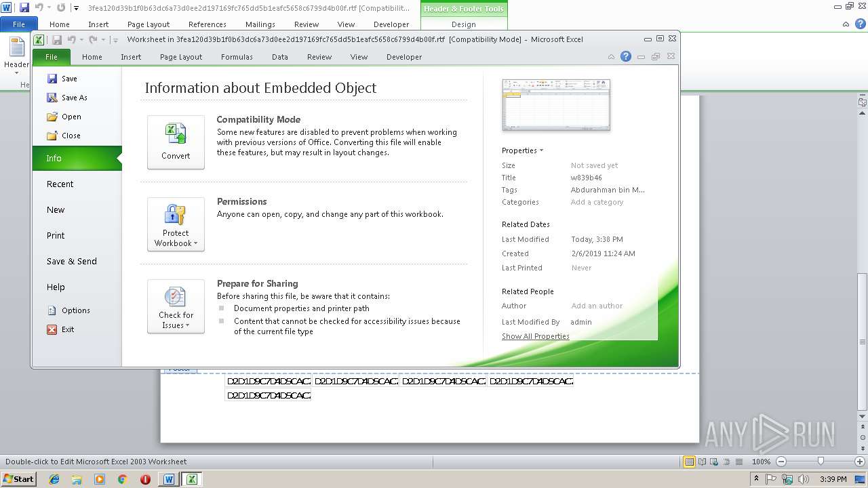Open Word's References ribbon tab
This screenshot has height=488, width=868.
point(208,24)
